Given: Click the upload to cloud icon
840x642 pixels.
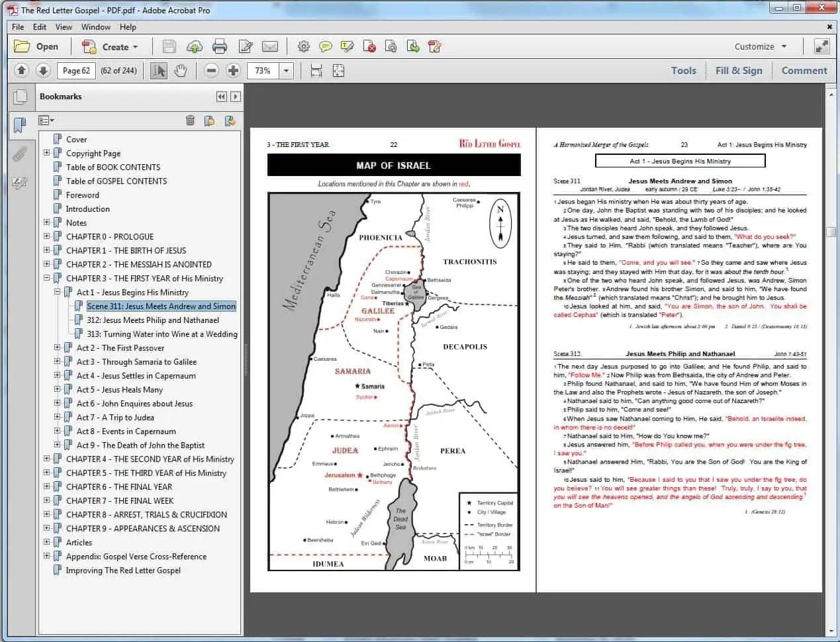Looking at the screenshot, I should point(195,46).
